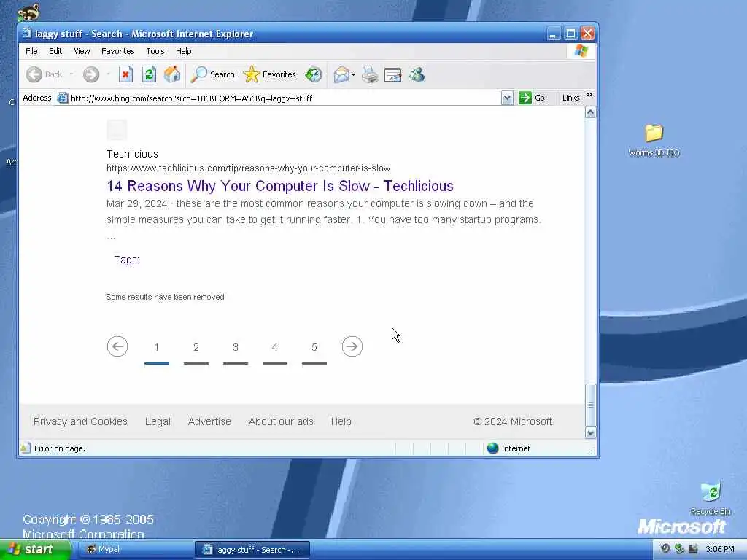The width and height of the screenshot is (747, 560).
Task: Click first system tray icon
Action: (665, 549)
